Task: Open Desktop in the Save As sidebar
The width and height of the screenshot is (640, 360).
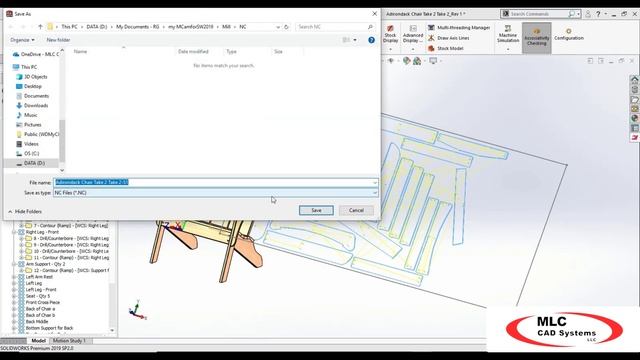Action: [29, 87]
